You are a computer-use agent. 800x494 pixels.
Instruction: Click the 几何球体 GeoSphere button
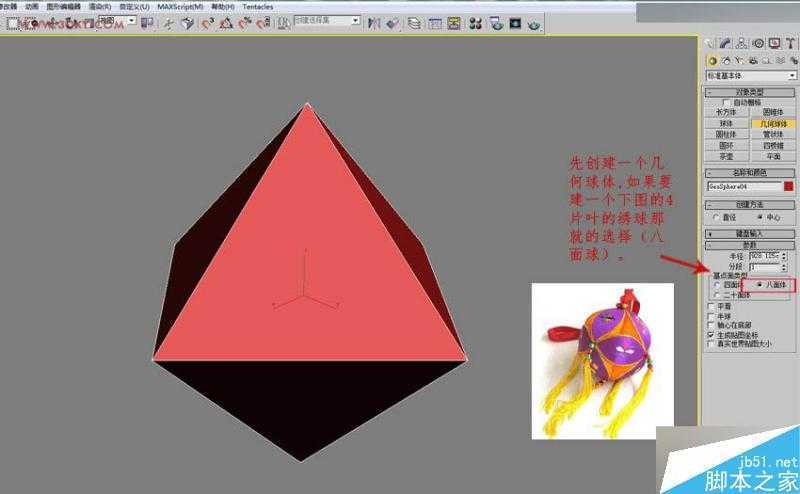click(x=773, y=124)
